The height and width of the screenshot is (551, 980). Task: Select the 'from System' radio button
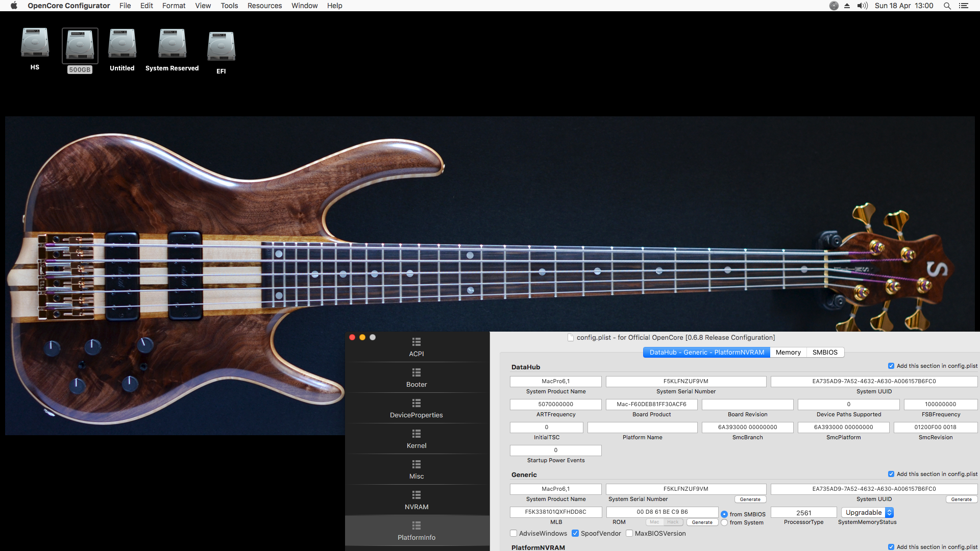coord(724,522)
